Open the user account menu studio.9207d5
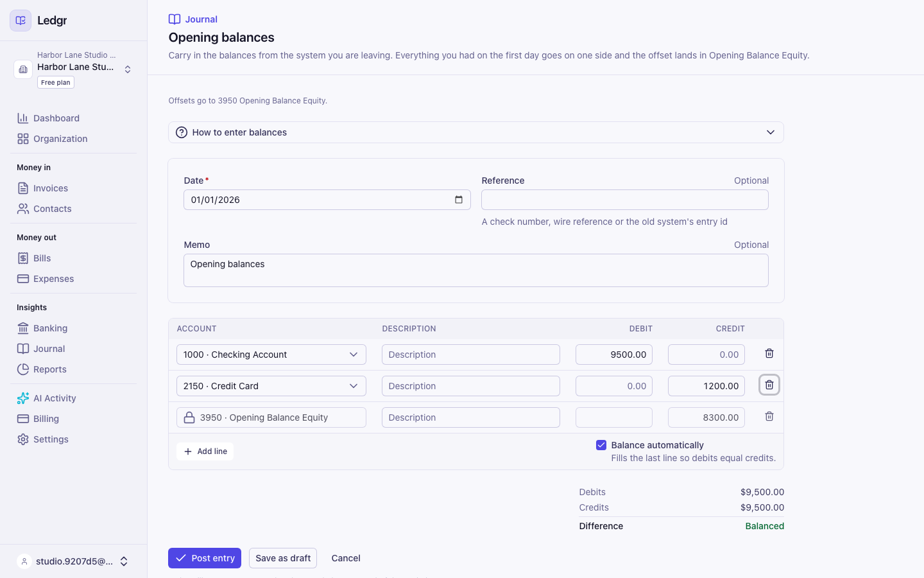Image resolution: width=924 pixels, height=578 pixels. tap(73, 561)
